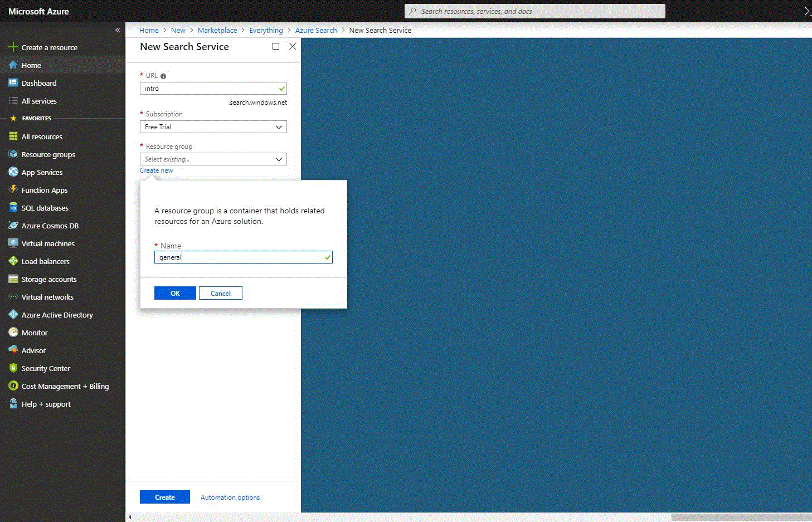
Task: Click the SQL databases icon
Action: coord(13,208)
